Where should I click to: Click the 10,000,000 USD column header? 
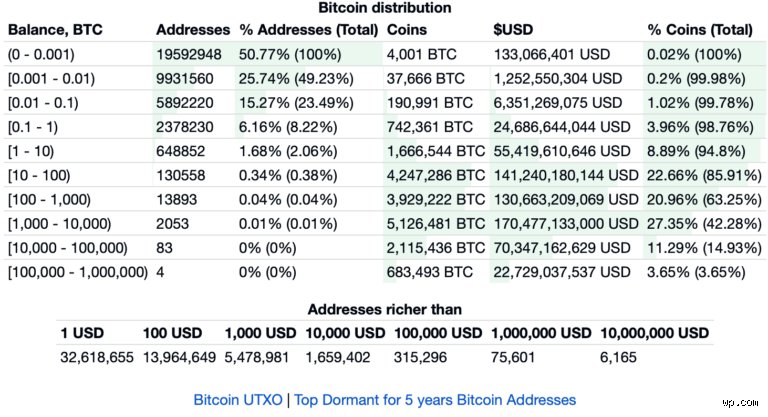(654, 333)
